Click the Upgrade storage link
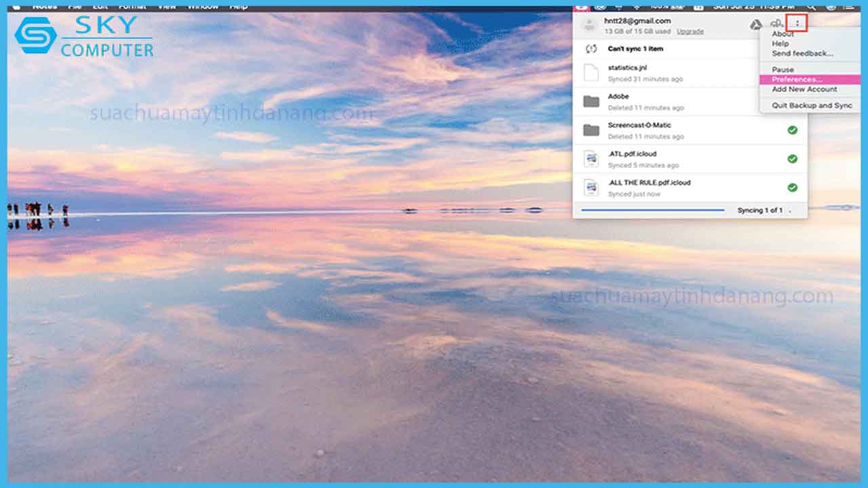868x488 pixels. point(690,32)
